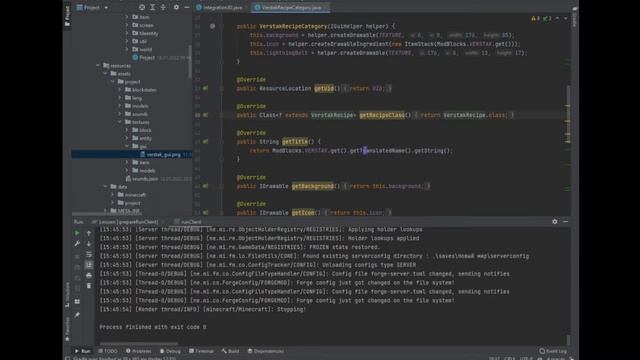Screen dimensions: 640x360
Task: Click the Project tree vertical scrollbar
Action: (190, 61)
